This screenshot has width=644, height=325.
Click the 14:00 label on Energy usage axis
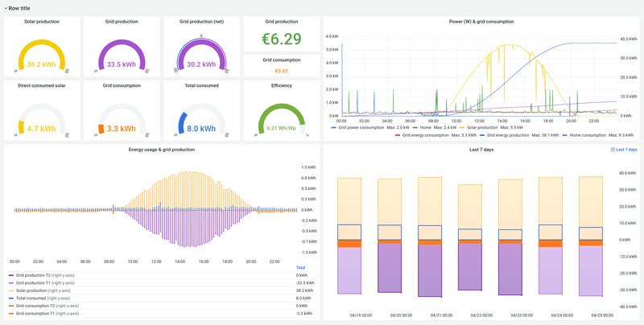pyautogui.click(x=180, y=261)
